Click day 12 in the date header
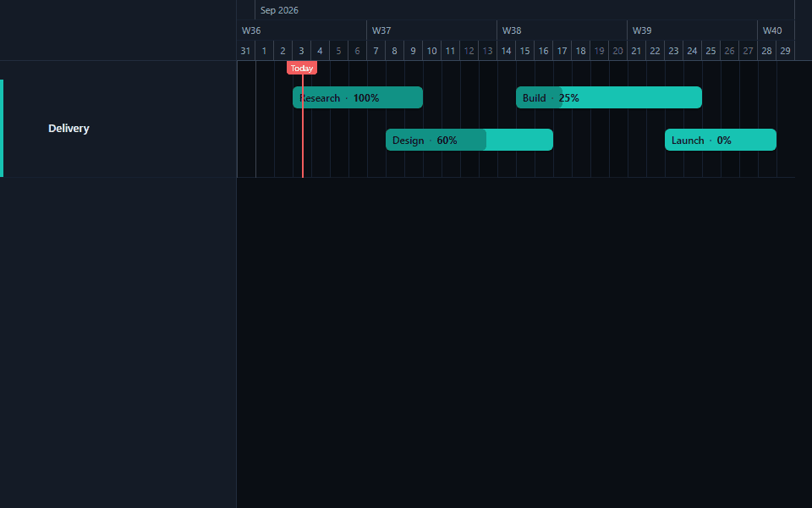This screenshot has height=508, width=812. click(x=469, y=51)
